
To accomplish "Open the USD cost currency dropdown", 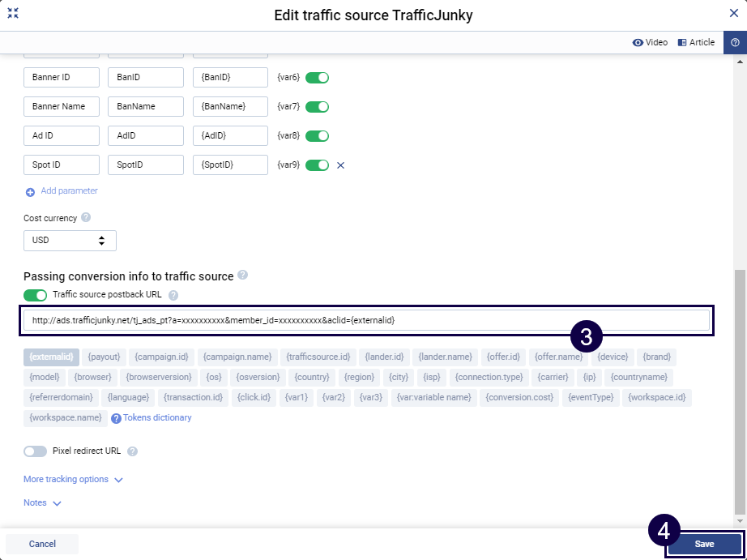I will point(70,241).
